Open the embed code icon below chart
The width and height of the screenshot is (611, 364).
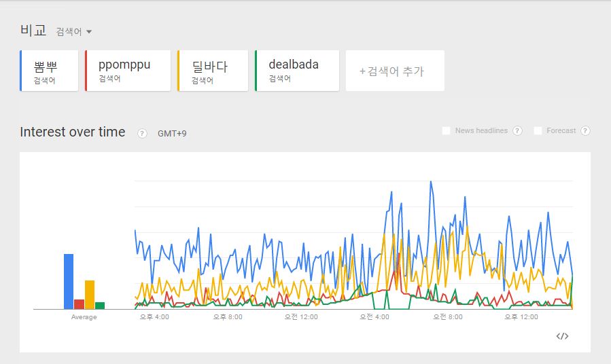[x=562, y=336]
